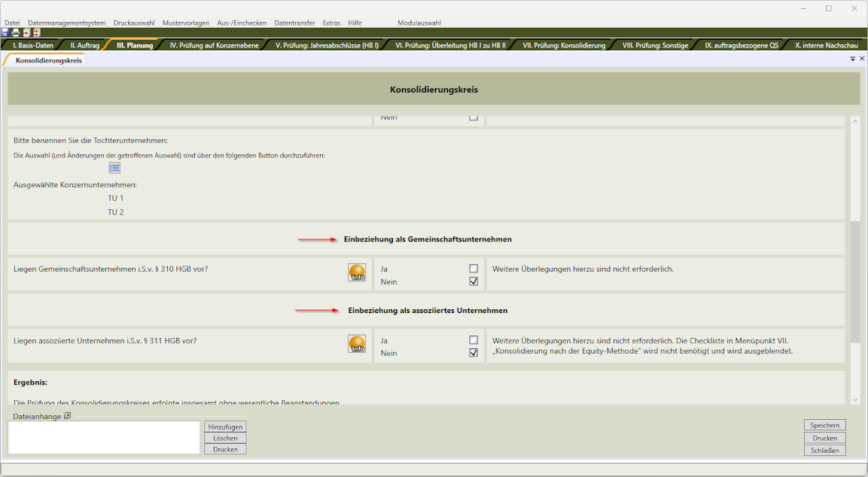The height and width of the screenshot is (477, 868).
Task: Click the document icon with single red arrow
Action: point(26,33)
